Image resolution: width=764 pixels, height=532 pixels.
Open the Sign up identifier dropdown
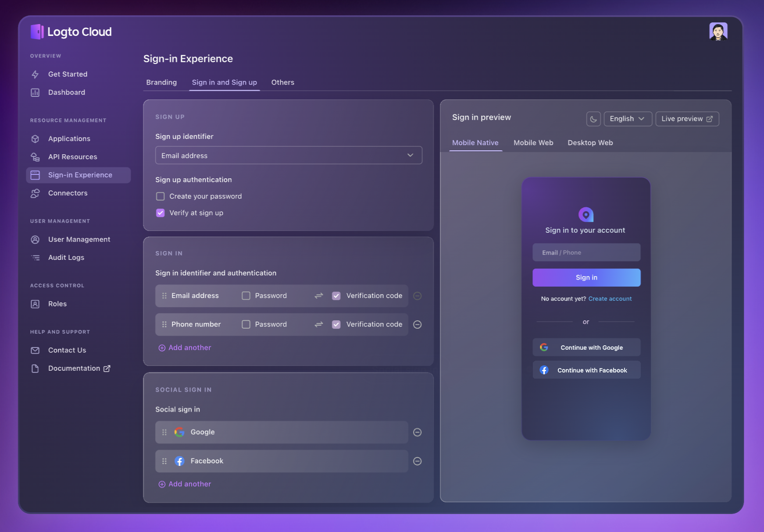[288, 156]
